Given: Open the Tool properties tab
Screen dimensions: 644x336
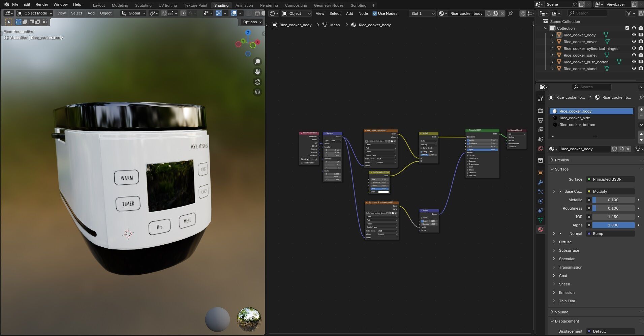Looking at the screenshot, I should click(x=541, y=99).
